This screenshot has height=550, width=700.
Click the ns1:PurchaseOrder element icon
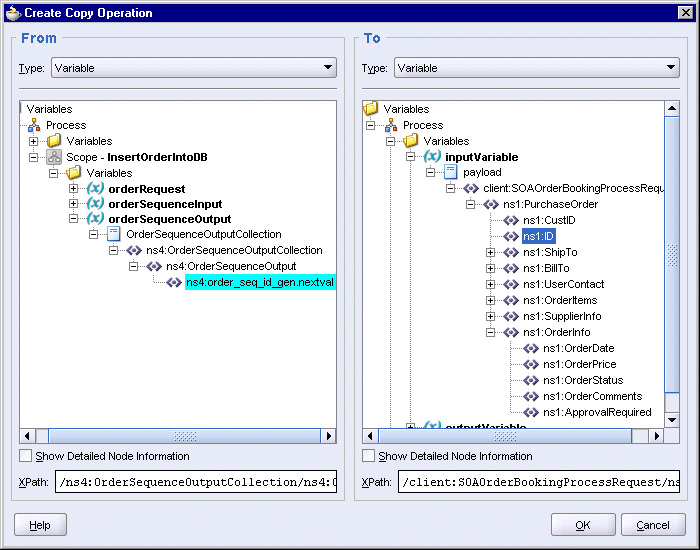tap(491, 204)
